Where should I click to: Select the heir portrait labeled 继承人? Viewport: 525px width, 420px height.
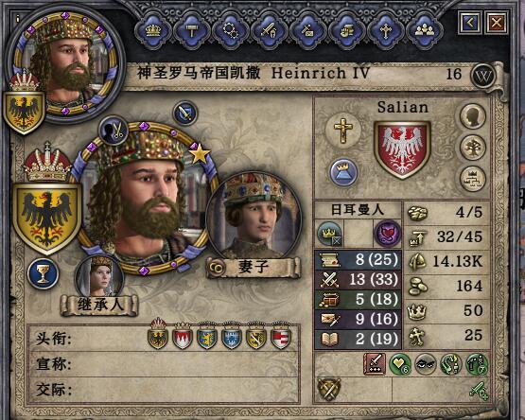pyautogui.click(x=99, y=276)
